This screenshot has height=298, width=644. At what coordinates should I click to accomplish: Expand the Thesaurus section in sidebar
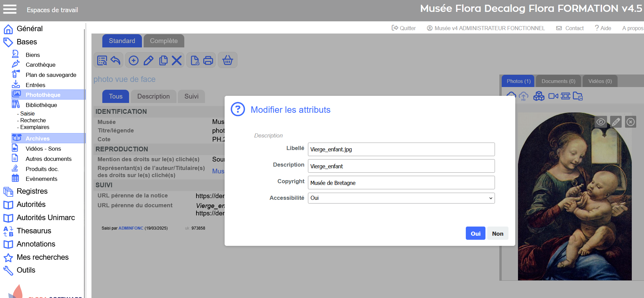pos(34,231)
